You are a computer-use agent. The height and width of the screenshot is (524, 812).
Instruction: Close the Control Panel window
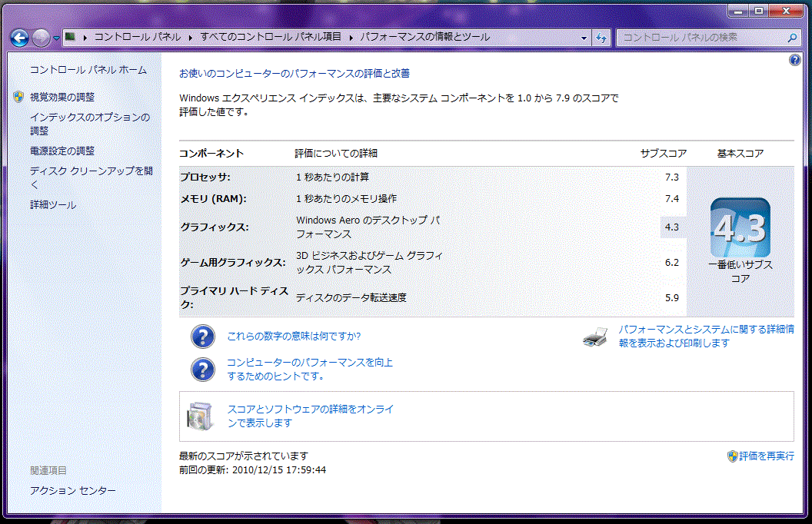point(786,11)
